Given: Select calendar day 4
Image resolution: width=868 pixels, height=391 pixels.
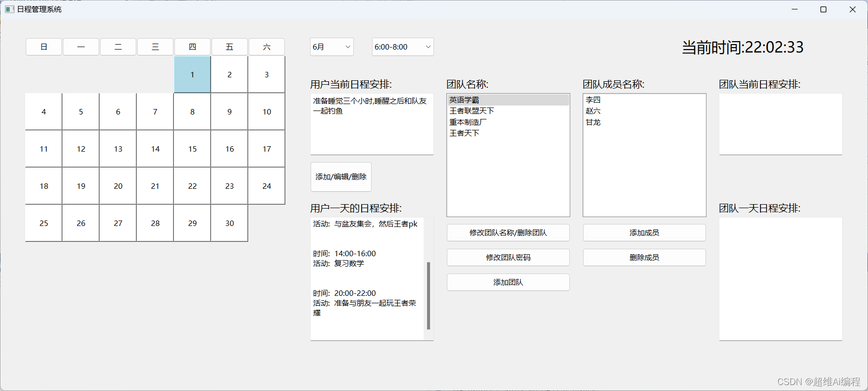Looking at the screenshot, I should click(44, 112).
